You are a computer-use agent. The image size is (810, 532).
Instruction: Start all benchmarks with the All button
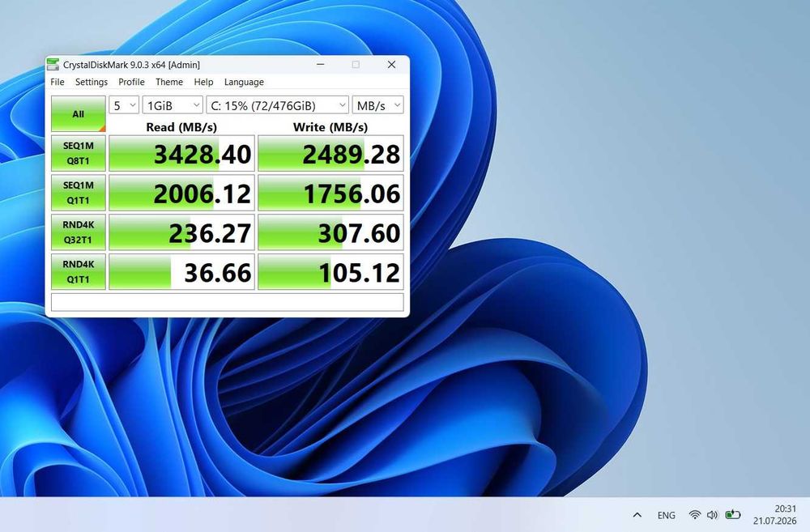(x=79, y=113)
